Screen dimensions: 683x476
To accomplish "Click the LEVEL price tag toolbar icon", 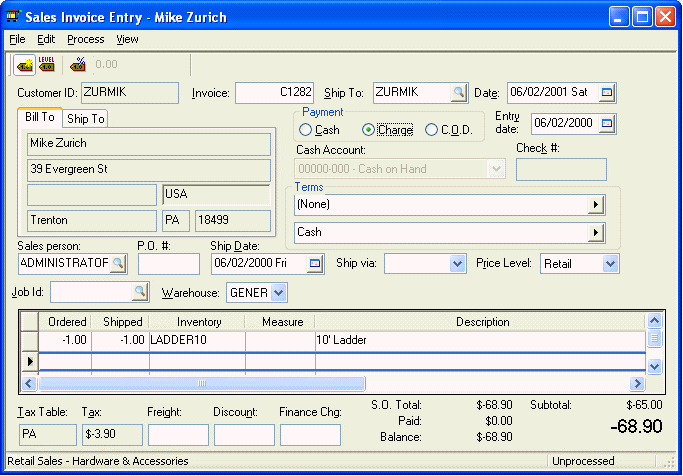I will pos(46,64).
